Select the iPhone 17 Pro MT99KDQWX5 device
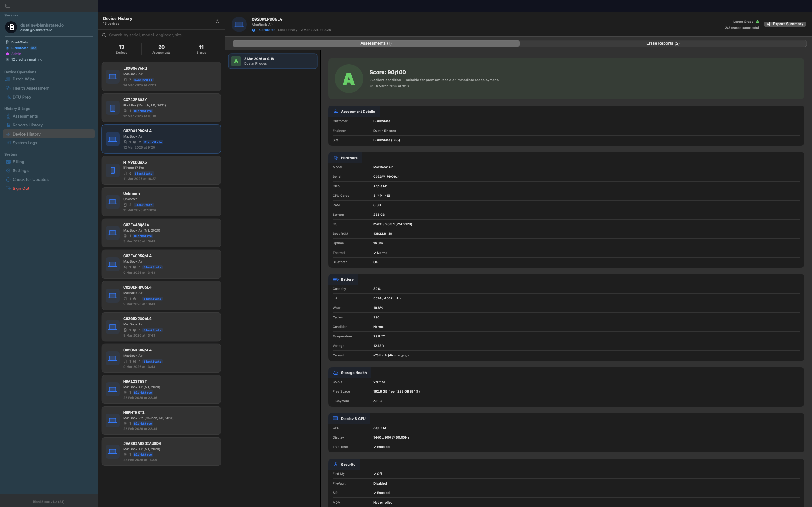 [161, 170]
